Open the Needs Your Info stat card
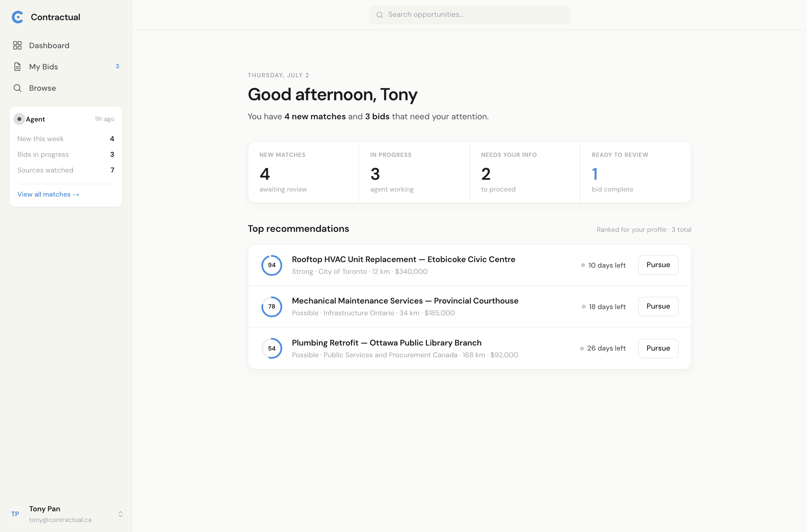Image resolution: width=807 pixels, height=532 pixels. point(525,172)
